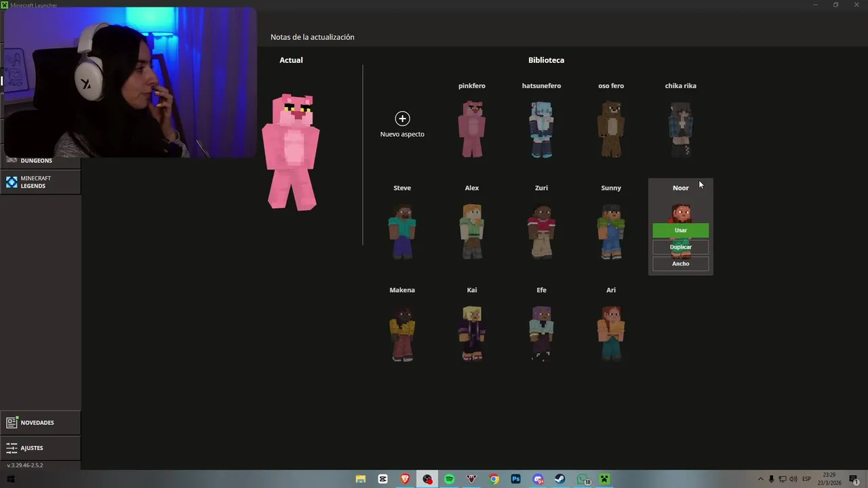Select the chika rika skin thumbnail
The height and width of the screenshot is (488, 868).
click(x=681, y=129)
